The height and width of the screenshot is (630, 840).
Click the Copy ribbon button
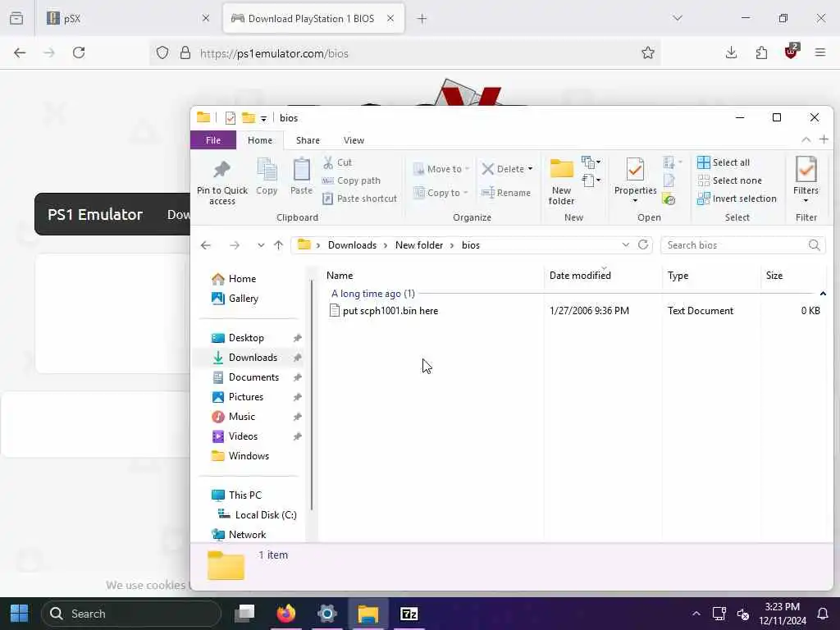(x=267, y=177)
